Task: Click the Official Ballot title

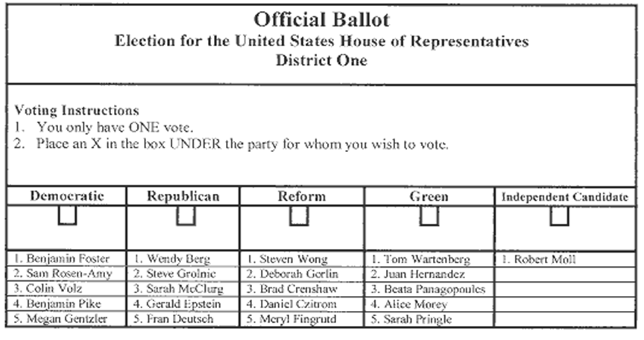Action: tap(321, 18)
